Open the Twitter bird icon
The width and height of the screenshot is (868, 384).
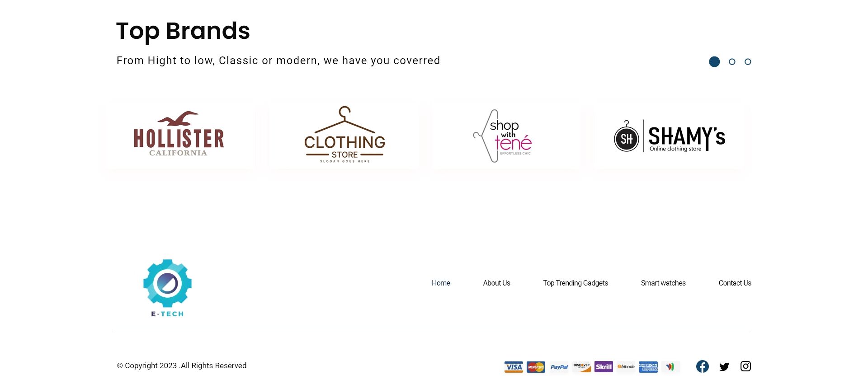click(724, 367)
